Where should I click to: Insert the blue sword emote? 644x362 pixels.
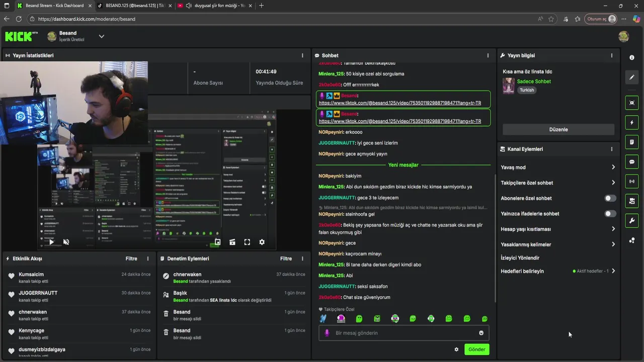click(x=324, y=318)
